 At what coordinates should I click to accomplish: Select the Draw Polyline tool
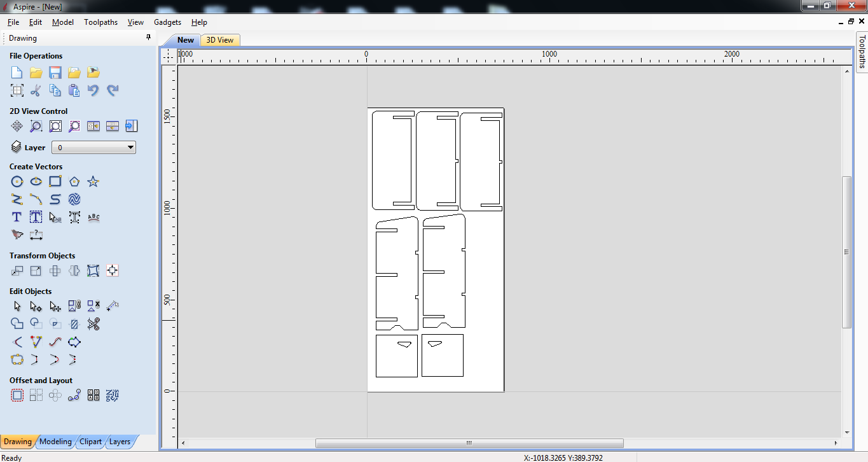(x=17, y=199)
